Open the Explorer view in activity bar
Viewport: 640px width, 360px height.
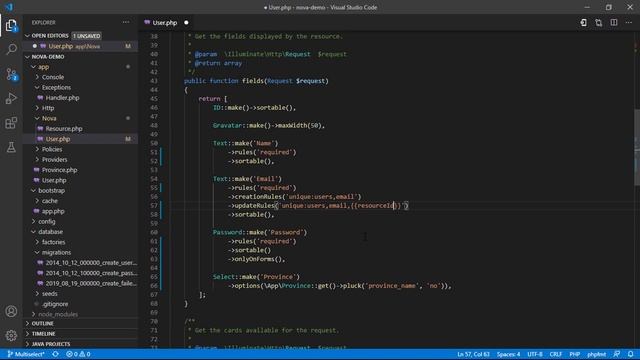point(11,26)
